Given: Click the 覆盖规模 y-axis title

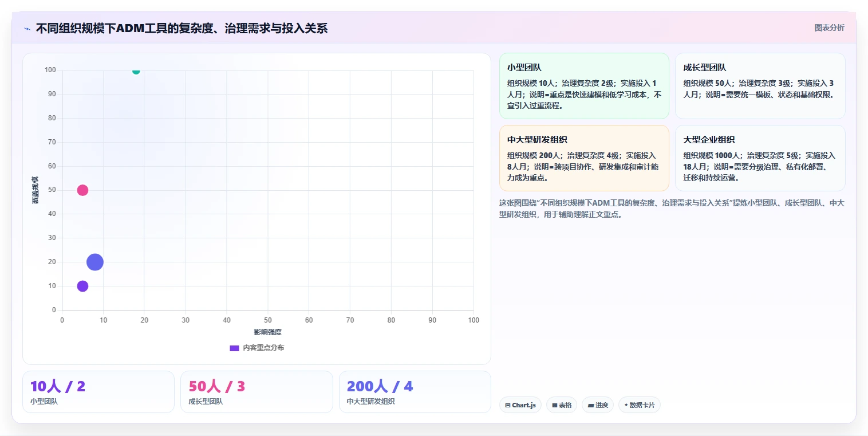Looking at the screenshot, I should [x=35, y=190].
